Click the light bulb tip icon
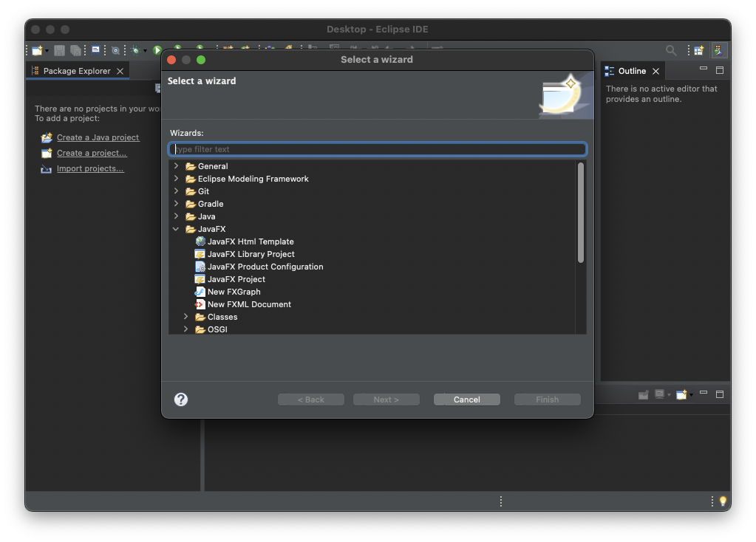The width and height of the screenshot is (756, 542). (723, 501)
